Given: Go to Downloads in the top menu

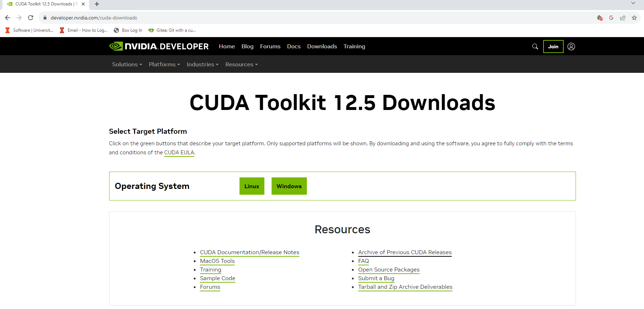Looking at the screenshot, I should [x=322, y=47].
